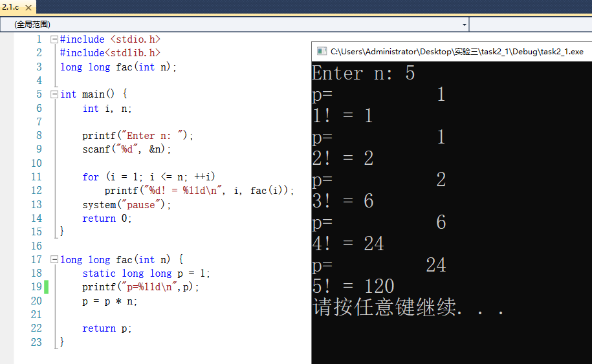Click the 'long long fac(int n);' declaration
Viewport: 592px width, 364px height.
pos(118,67)
